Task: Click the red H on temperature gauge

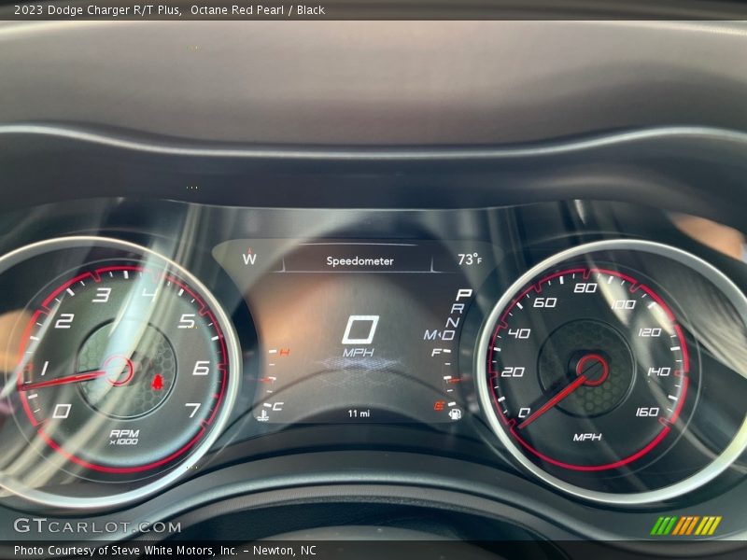Action: [x=284, y=351]
